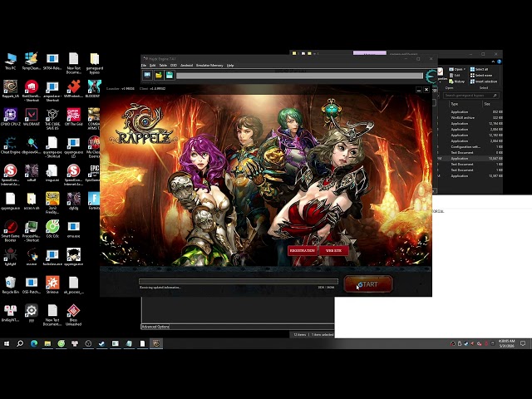Click the launcher update progress bar

[x=239, y=281]
